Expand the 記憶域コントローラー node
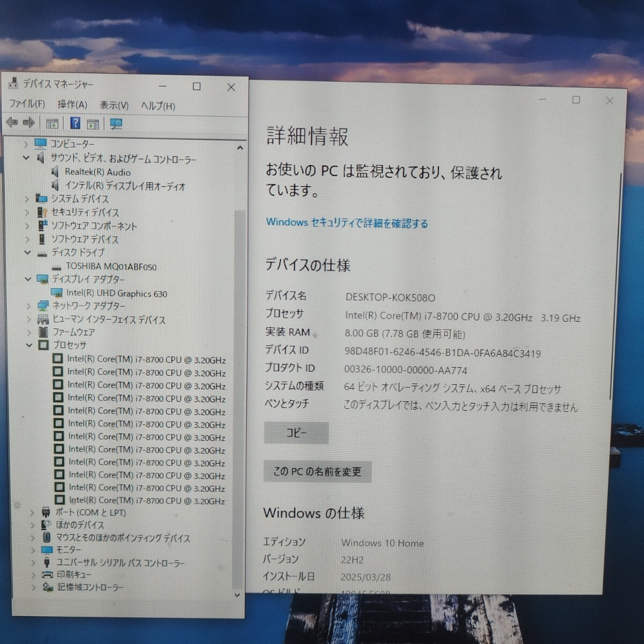 [33, 588]
